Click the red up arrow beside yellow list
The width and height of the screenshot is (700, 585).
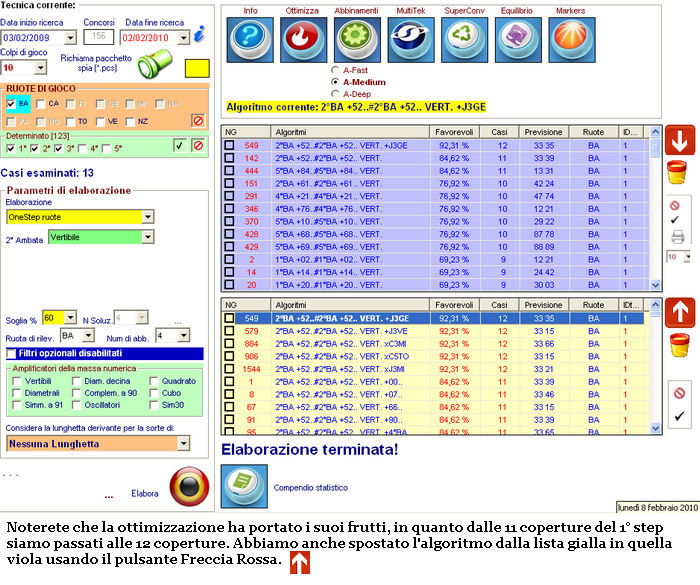click(x=680, y=313)
